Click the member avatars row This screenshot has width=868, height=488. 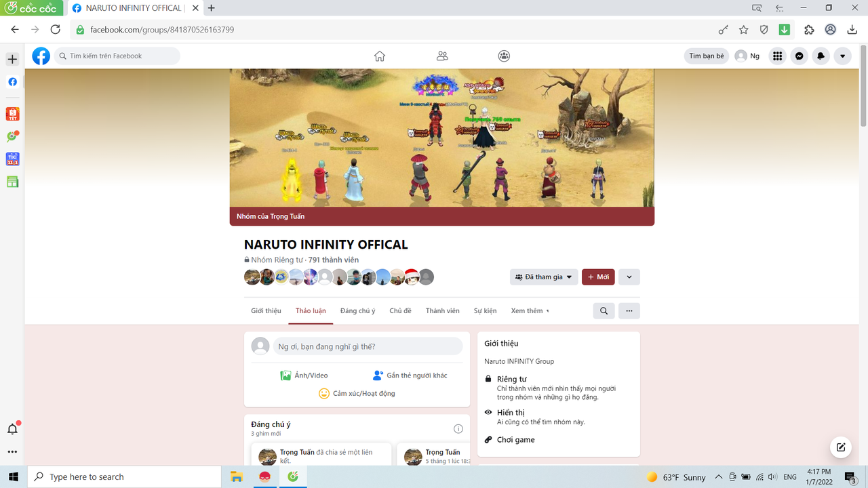(x=339, y=277)
